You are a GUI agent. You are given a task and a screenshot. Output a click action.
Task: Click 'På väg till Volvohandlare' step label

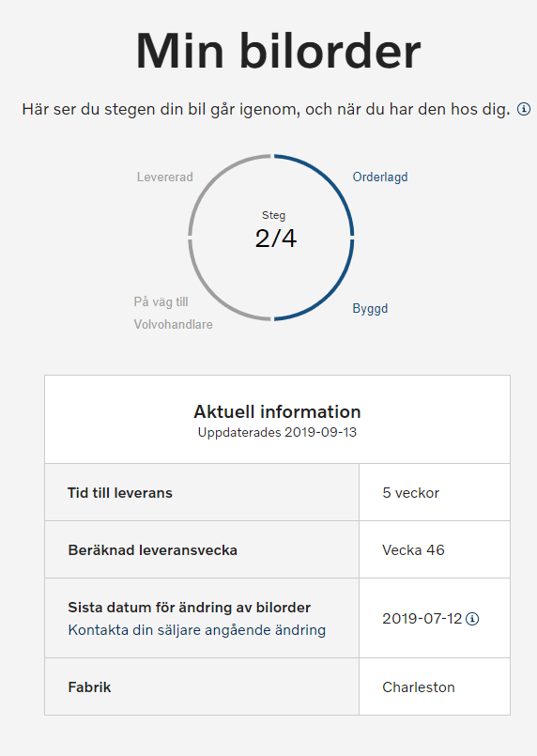(x=173, y=313)
